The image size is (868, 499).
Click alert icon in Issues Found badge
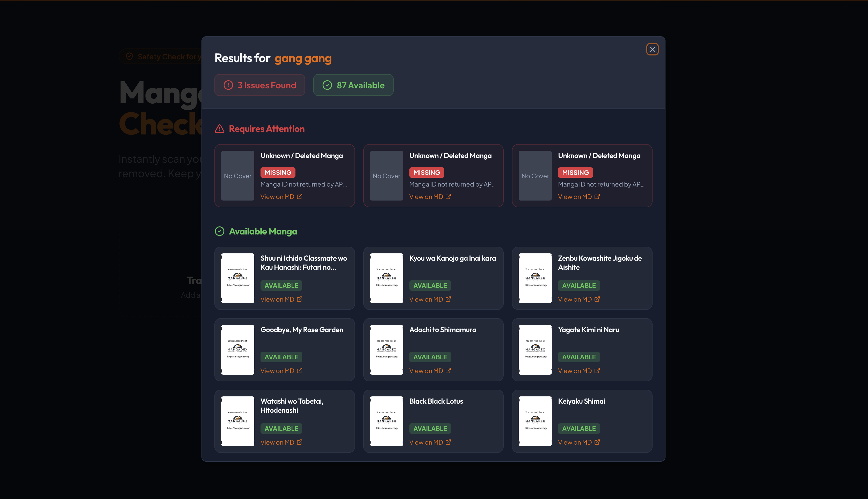pyautogui.click(x=228, y=85)
